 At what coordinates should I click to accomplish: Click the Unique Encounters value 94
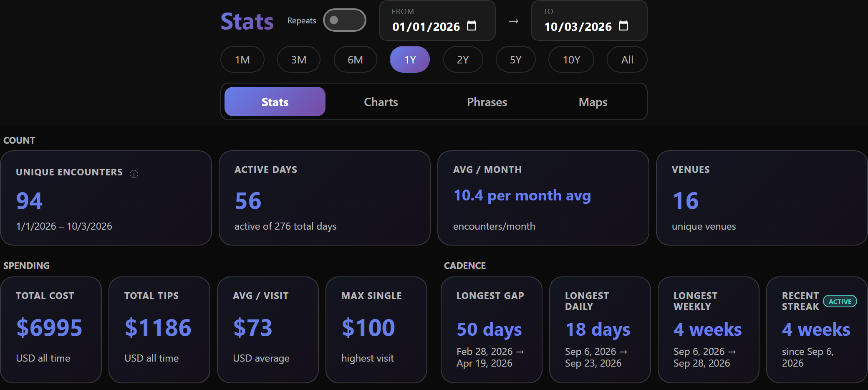29,201
